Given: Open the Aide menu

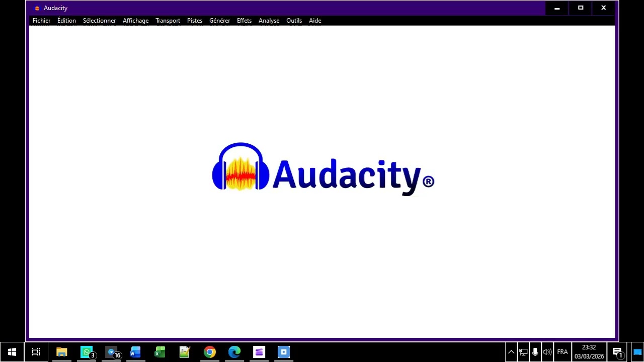Looking at the screenshot, I should tap(315, 21).
